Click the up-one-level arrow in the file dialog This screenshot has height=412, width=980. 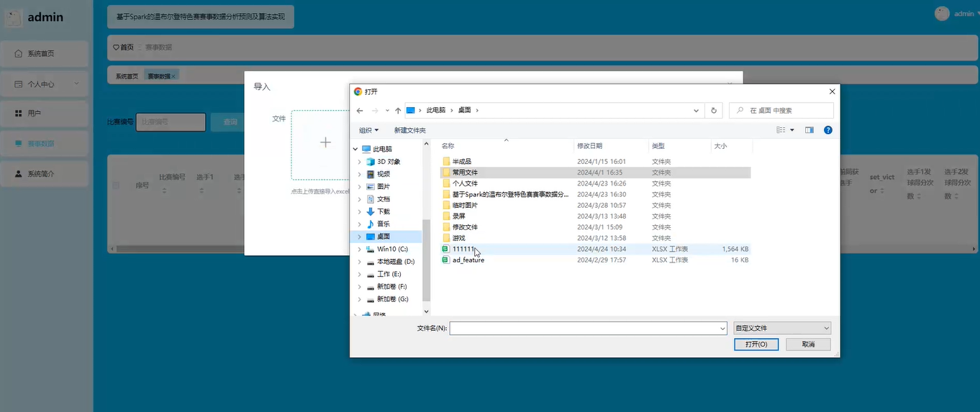pos(398,111)
